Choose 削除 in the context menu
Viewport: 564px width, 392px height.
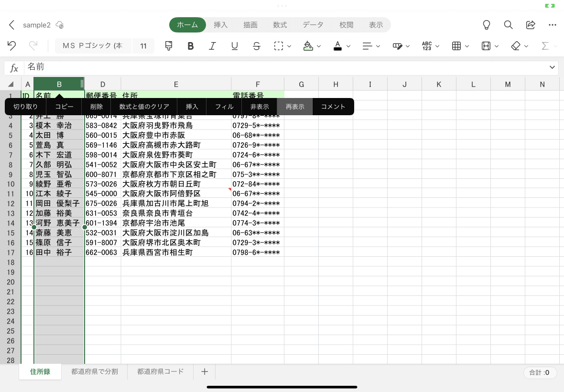(97, 107)
